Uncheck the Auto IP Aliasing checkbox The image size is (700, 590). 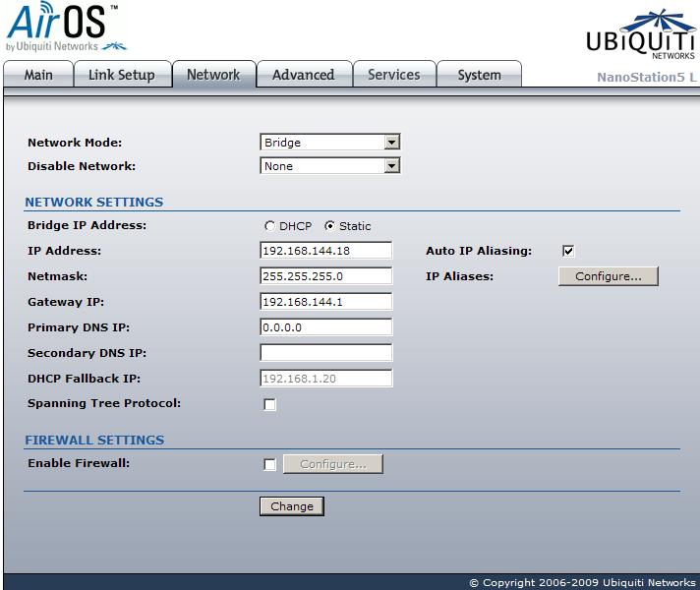(x=568, y=251)
